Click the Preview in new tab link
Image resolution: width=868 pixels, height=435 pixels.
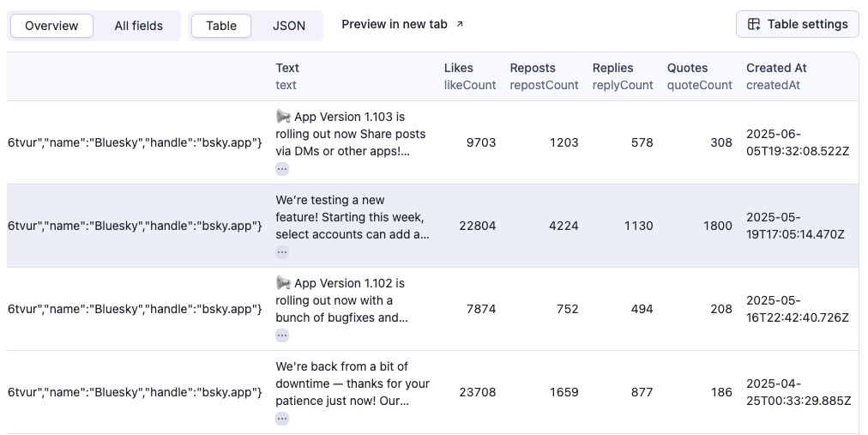click(395, 24)
